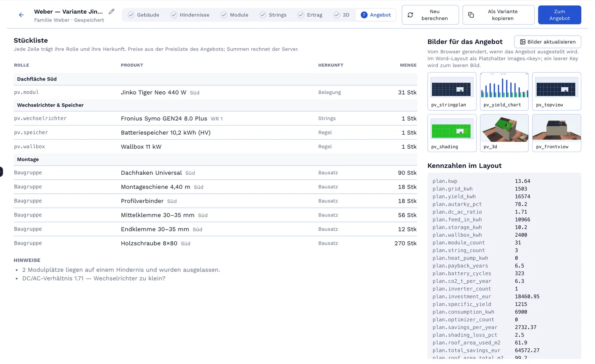
Task: Click the Fronius Symo GEN24 8.0 Plus product
Action: pos(164,119)
